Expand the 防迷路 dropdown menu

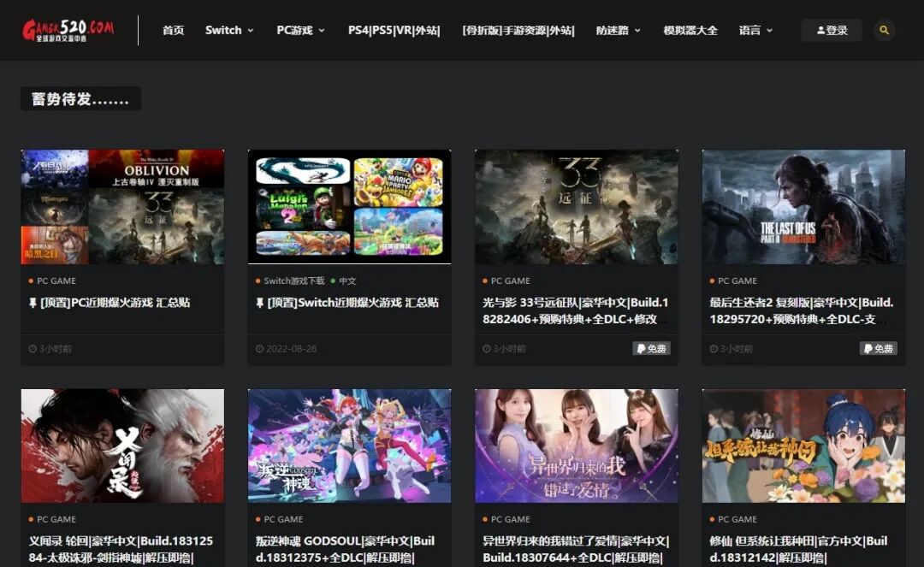[619, 30]
